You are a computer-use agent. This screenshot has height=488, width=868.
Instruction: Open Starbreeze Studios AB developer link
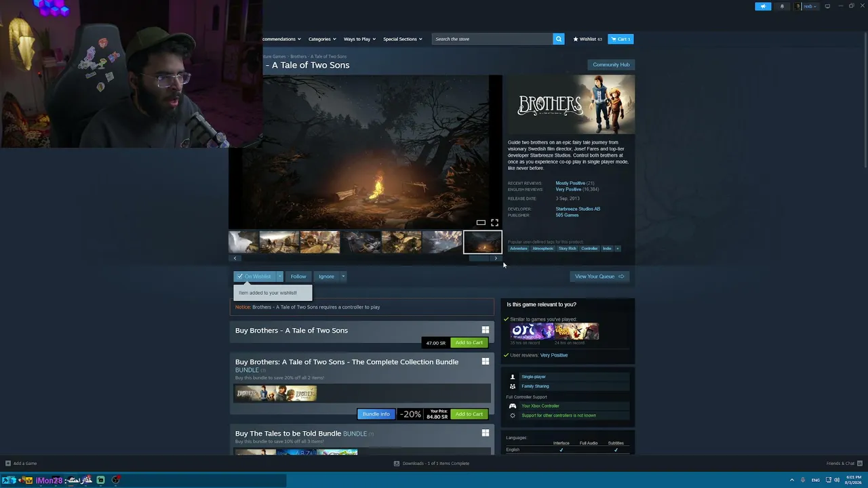tap(578, 209)
